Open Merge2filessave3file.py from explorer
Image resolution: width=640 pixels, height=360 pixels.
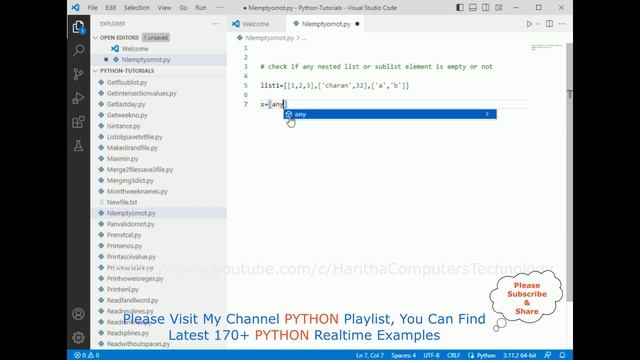(x=140, y=169)
